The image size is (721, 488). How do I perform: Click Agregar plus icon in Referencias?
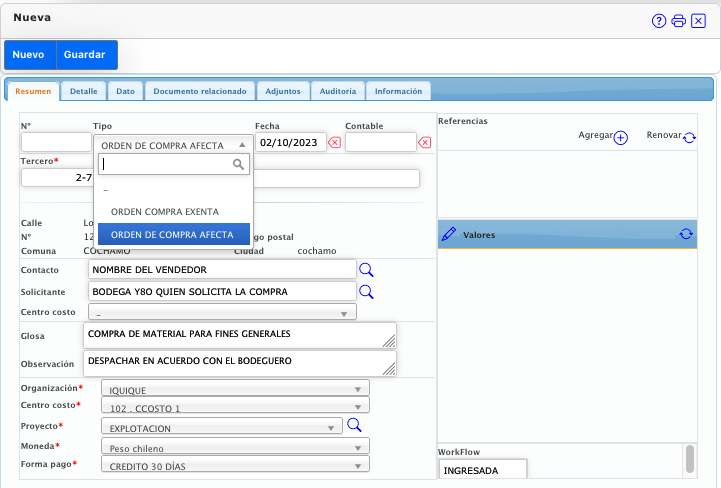[620, 138]
